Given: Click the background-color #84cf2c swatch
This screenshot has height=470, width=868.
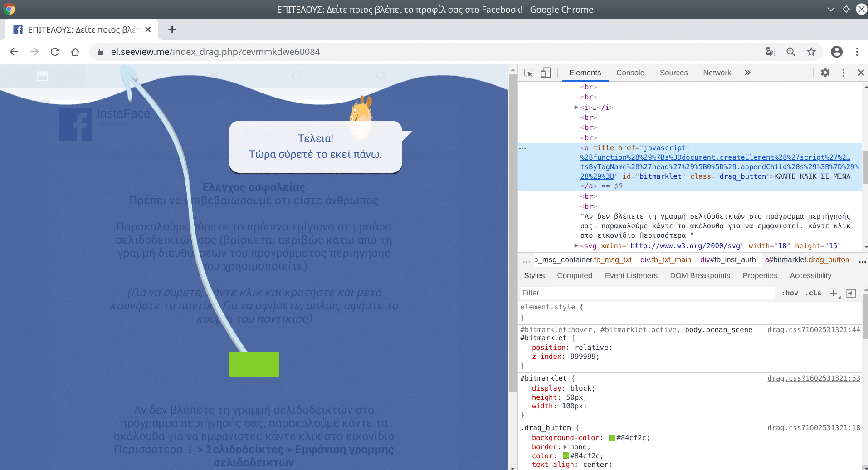Looking at the screenshot, I should pos(612,438).
